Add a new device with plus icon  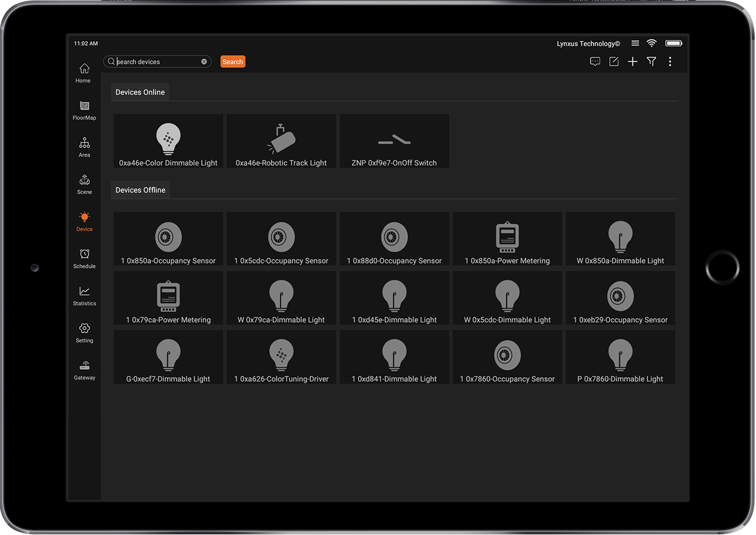click(632, 62)
